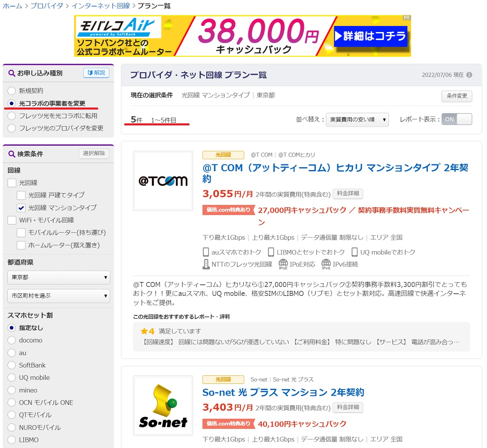Screen dimensions: 487x448
Task: Open 料金詳細 for @T COM plan
Action: pyautogui.click(x=348, y=194)
